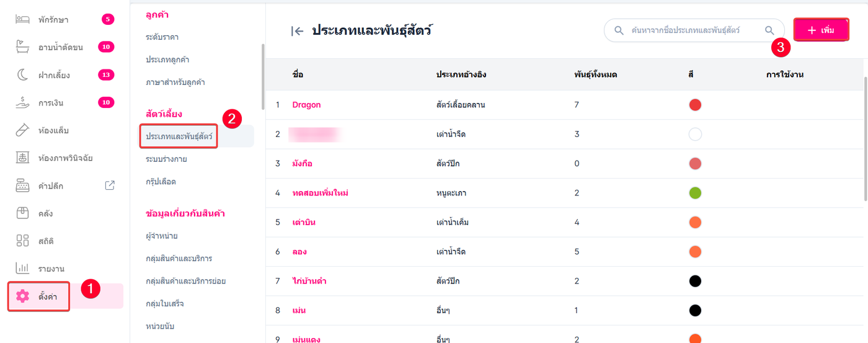Click the bar chart icon รายงาน

(x=23, y=268)
